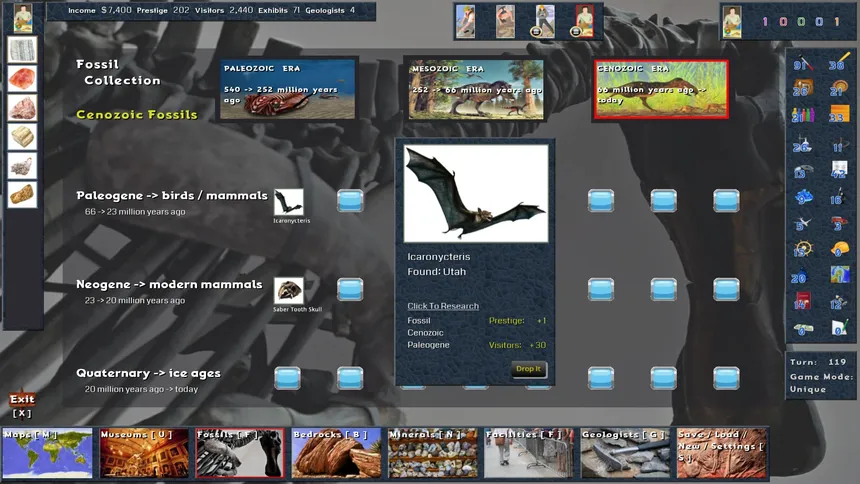Click the orange-red mineral icon in left sidebar

22,79
